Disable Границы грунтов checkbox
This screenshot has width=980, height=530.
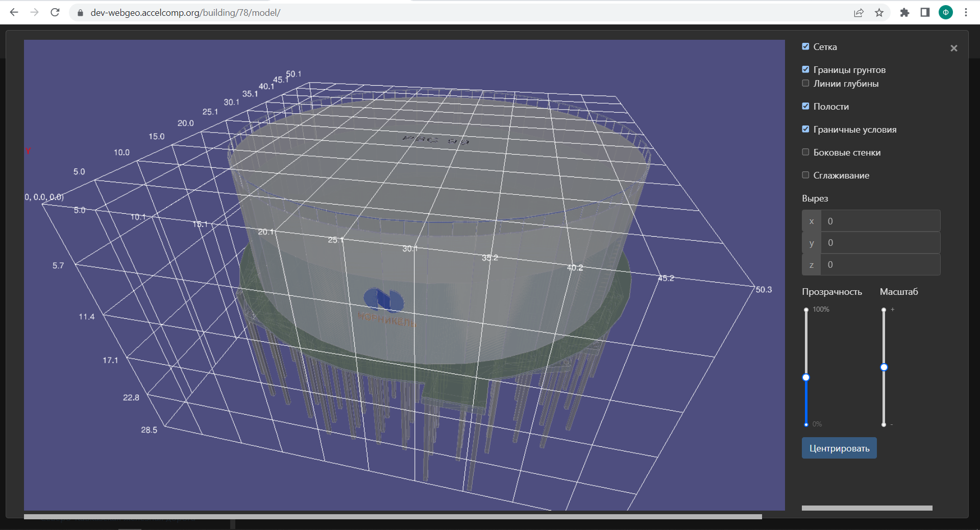(805, 69)
